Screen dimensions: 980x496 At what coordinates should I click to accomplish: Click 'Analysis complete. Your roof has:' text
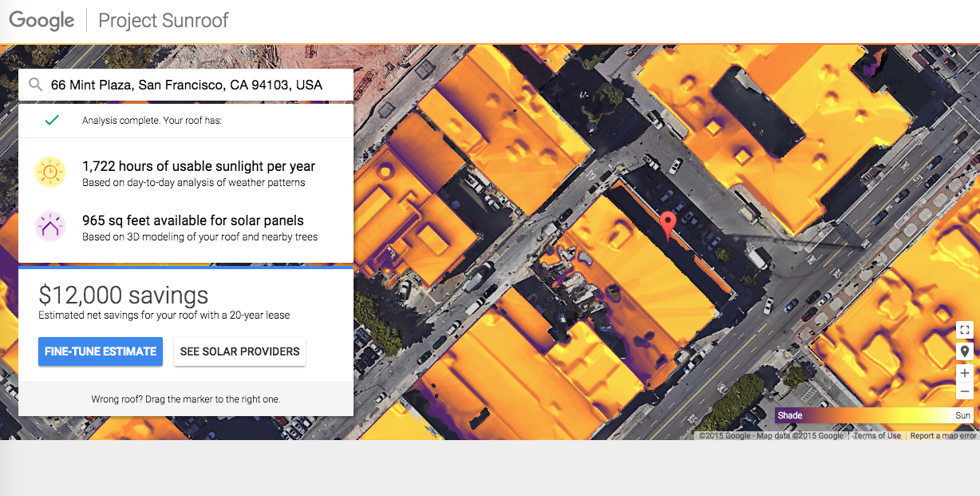coord(152,121)
